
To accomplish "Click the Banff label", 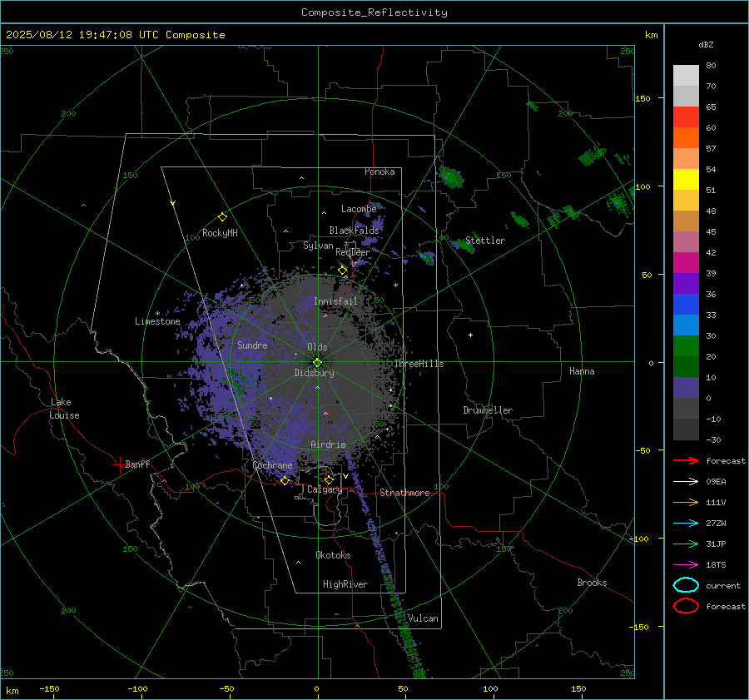I will (x=137, y=464).
